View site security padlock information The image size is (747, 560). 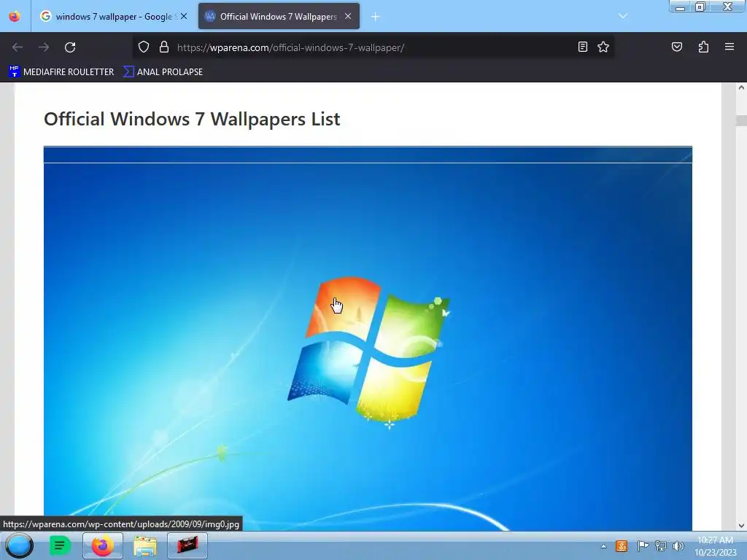[x=164, y=47]
